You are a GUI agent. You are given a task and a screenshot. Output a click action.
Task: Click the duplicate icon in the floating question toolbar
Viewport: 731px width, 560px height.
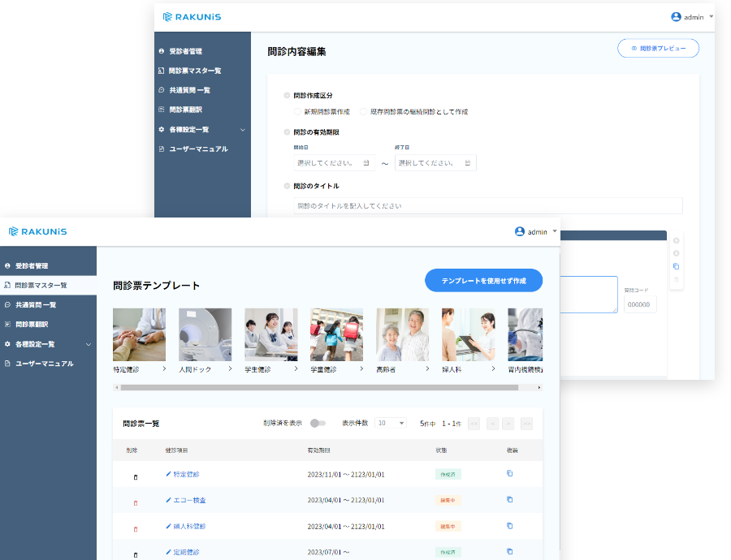[x=677, y=266]
